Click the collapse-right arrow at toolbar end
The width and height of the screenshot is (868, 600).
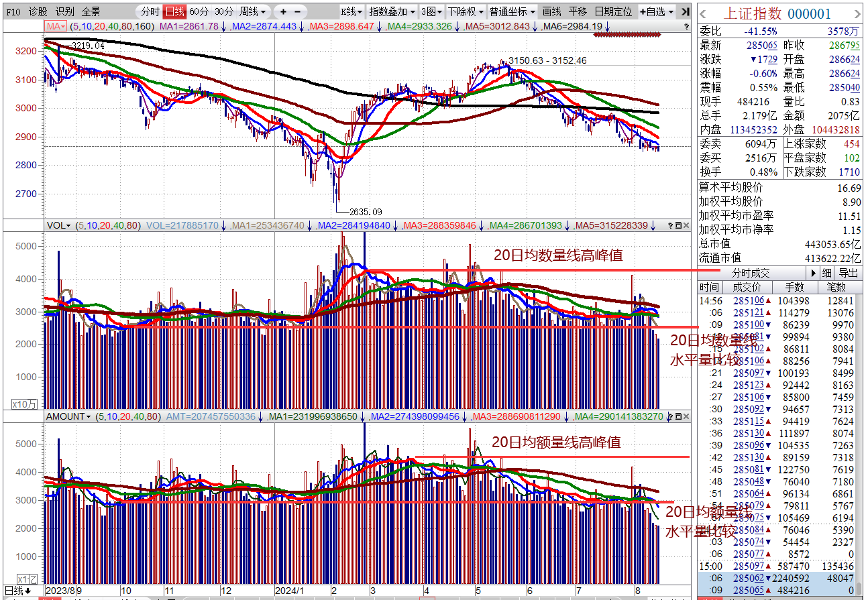point(684,11)
